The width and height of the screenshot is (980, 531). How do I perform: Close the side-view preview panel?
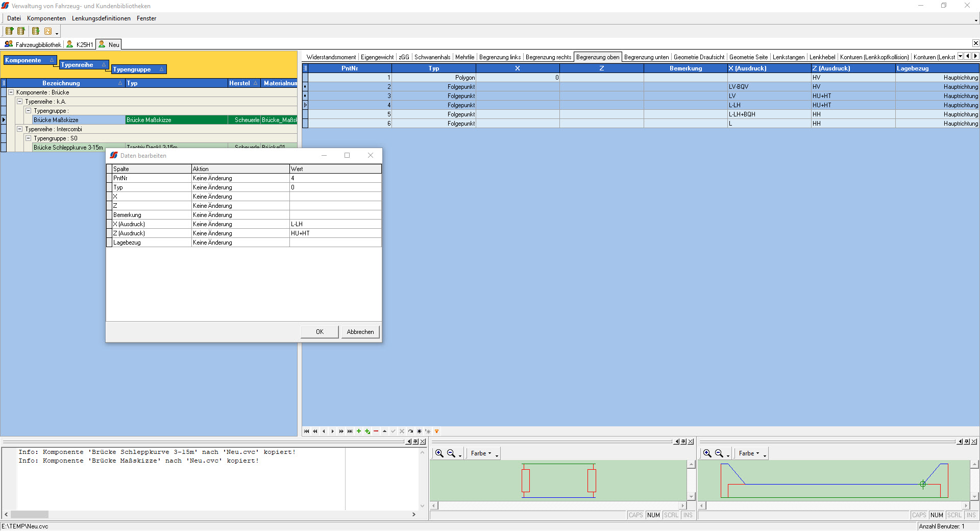974,442
